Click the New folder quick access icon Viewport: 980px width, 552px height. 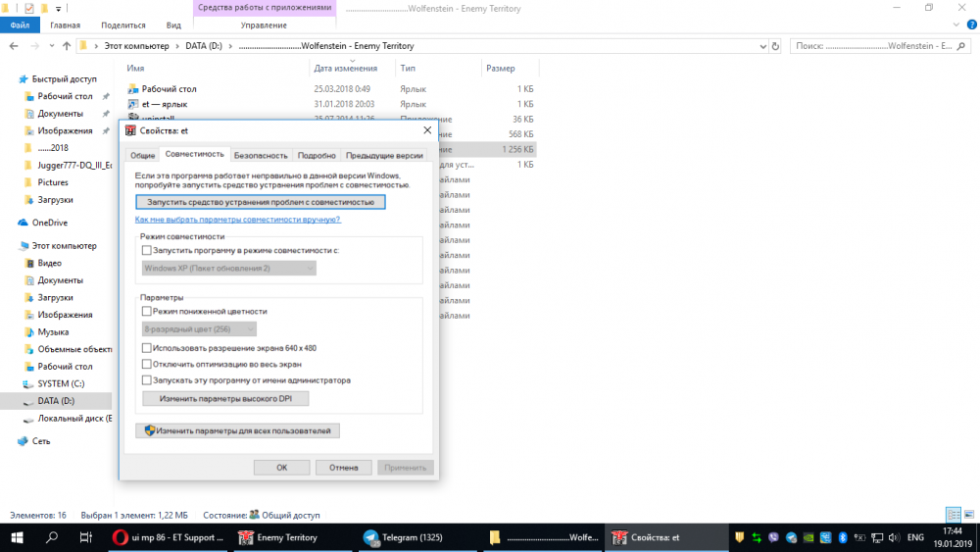[x=44, y=8]
